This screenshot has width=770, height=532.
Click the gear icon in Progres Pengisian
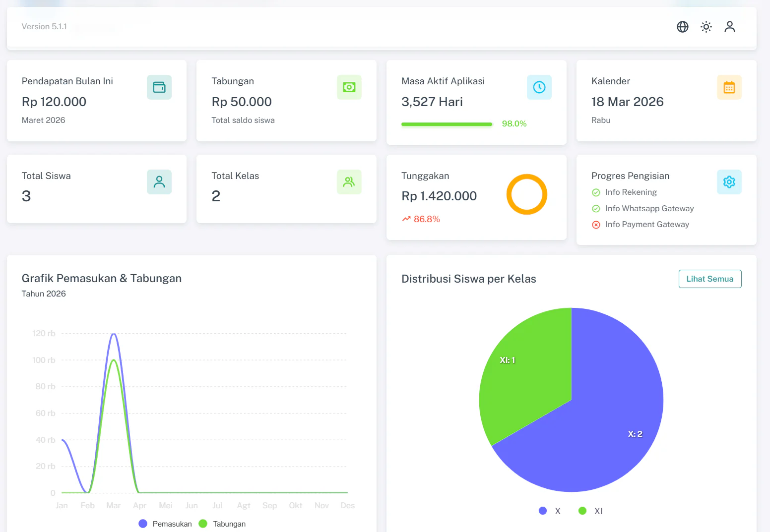tap(729, 182)
